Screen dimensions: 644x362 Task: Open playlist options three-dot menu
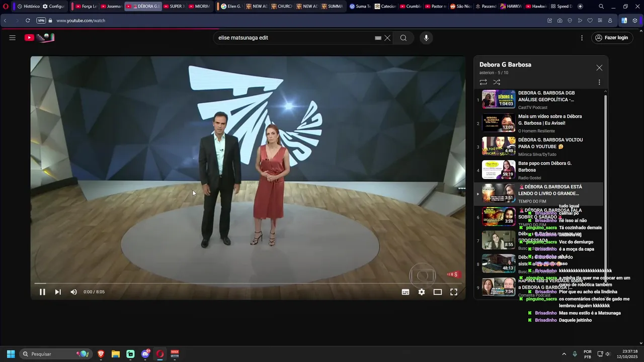click(599, 82)
